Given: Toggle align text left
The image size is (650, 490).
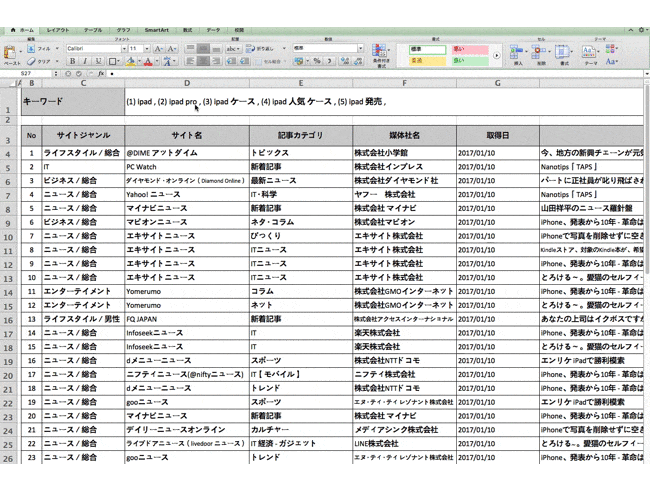Looking at the screenshot, I should point(190,61).
